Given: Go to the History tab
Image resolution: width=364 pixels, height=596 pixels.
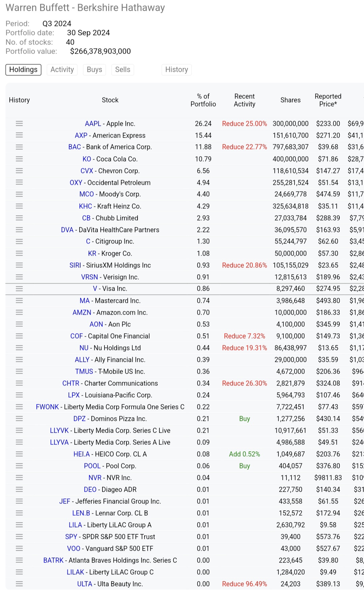Looking at the screenshot, I should pos(177,69).
